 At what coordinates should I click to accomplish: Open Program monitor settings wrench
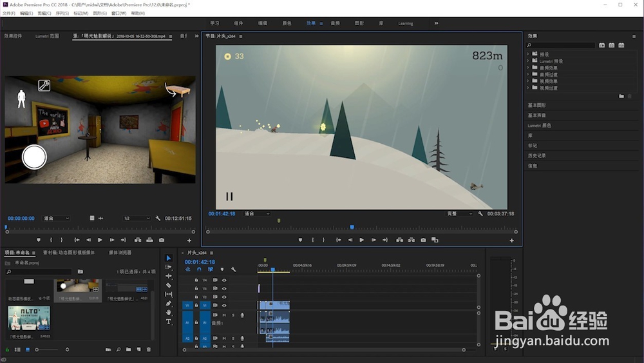tap(480, 214)
